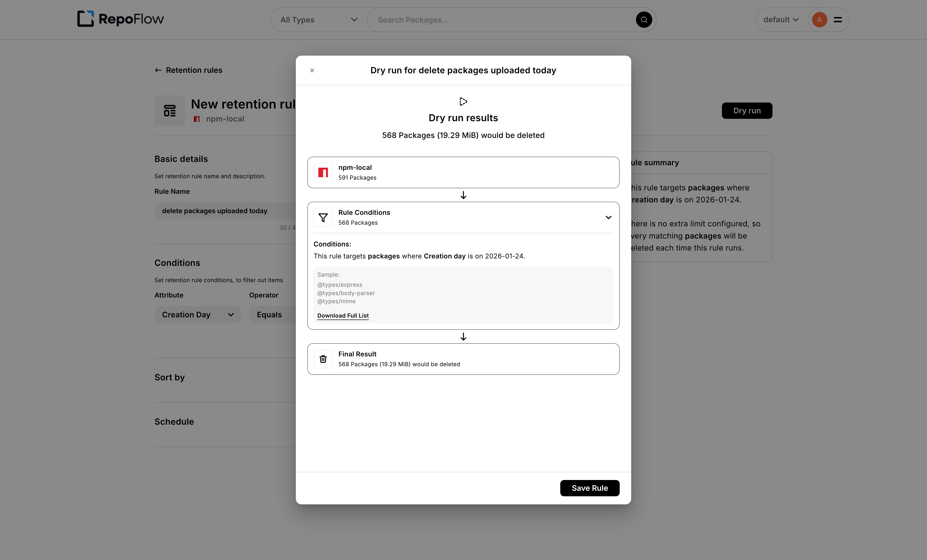Click the Dry run button
Screen dimensions: 927x560
click(x=746, y=111)
